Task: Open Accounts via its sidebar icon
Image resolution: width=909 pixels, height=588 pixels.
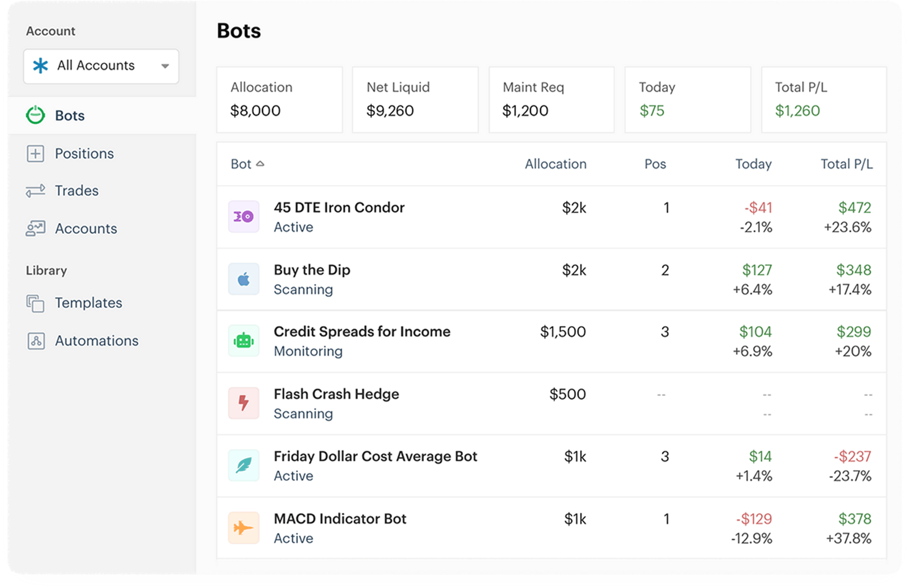Action: pos(36,229)
